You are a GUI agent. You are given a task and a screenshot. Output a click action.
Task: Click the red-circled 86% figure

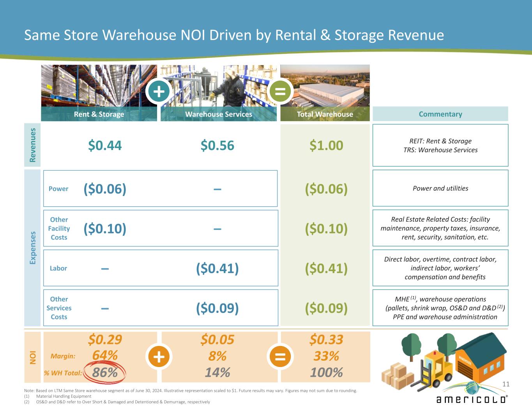(105, 372)
